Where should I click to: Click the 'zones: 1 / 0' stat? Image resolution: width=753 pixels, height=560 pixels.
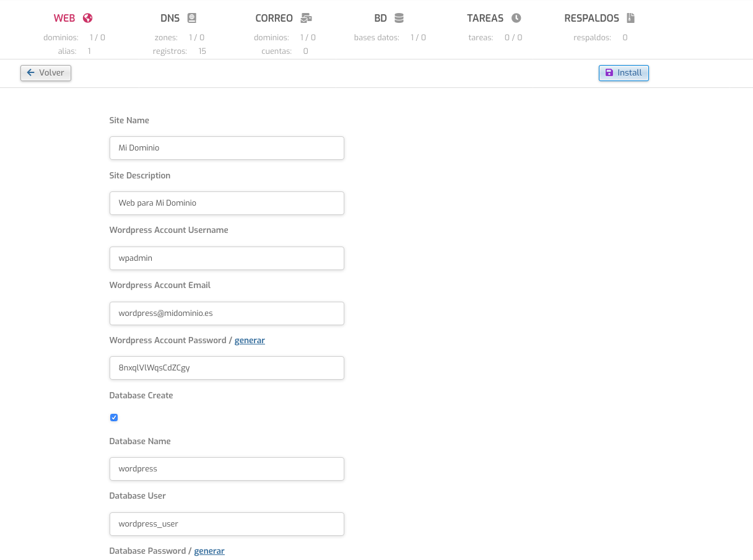tap(180, 38)
